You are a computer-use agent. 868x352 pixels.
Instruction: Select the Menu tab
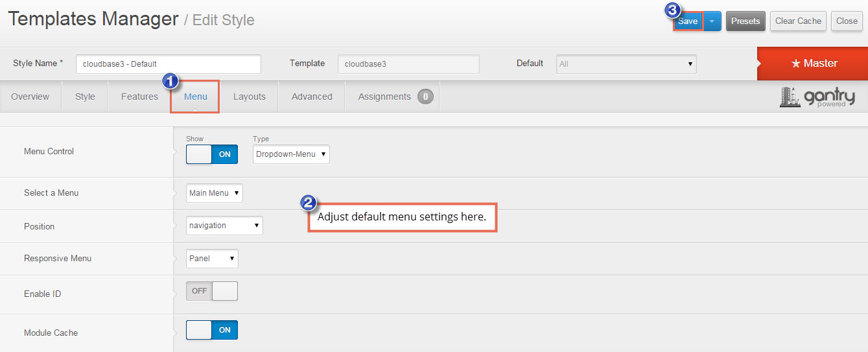click(195, 97)
